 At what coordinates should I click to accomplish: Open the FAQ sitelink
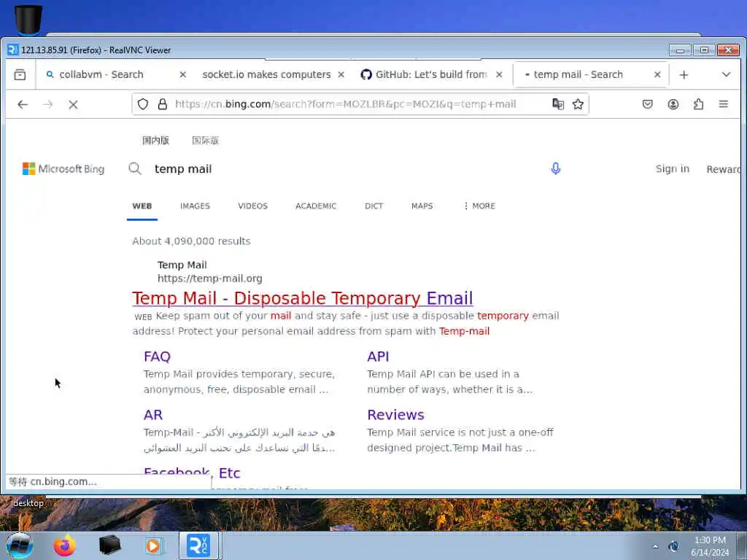158,357
